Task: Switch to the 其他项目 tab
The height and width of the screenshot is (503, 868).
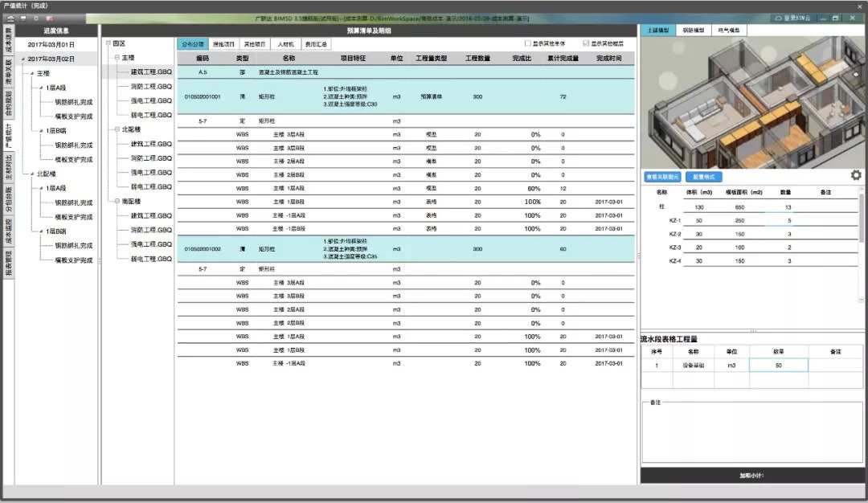Action: point(255,43)
